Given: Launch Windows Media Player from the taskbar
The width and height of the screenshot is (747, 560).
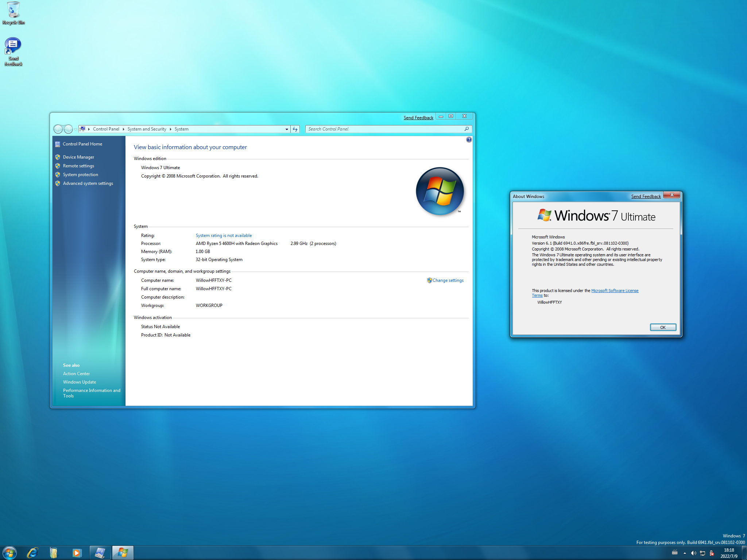Looking at the screenshot, I should pos(77,553).
